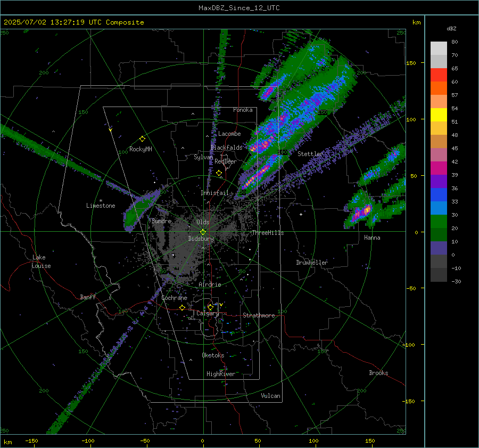Viewport: 479px width, 448px height.
Task: Click the Strathmore city label
Action: (x=259, y=315)
